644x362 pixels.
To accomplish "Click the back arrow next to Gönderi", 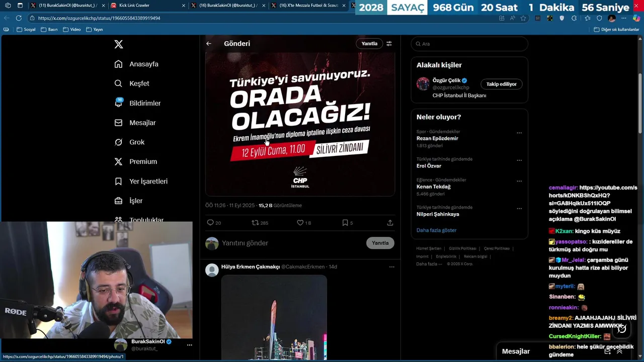I will (x=209, y=44).
